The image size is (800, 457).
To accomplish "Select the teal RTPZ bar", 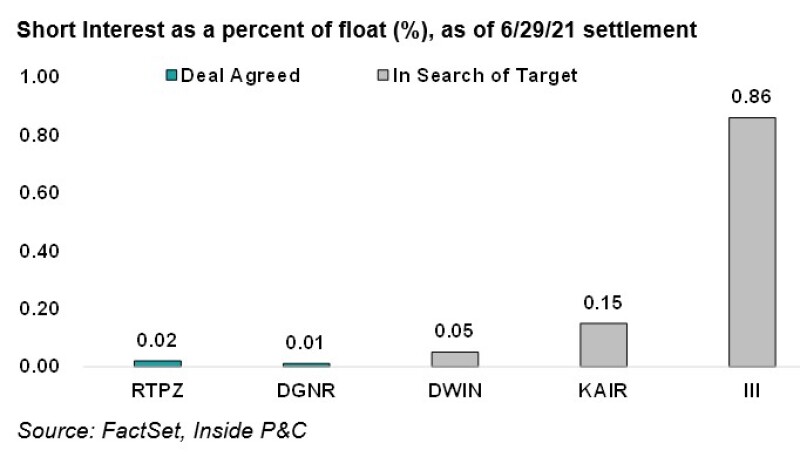I will tap(157, 363).
